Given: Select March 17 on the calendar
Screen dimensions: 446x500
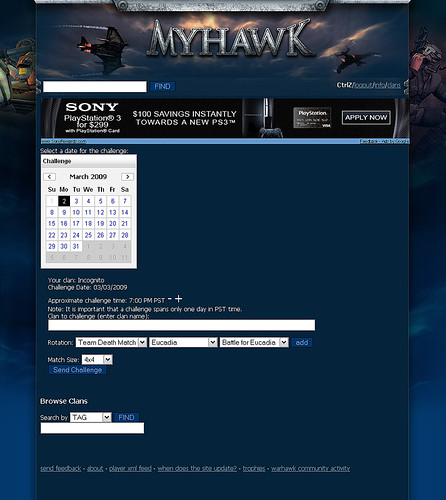Looking at the screenshot, I should (76, 224).
